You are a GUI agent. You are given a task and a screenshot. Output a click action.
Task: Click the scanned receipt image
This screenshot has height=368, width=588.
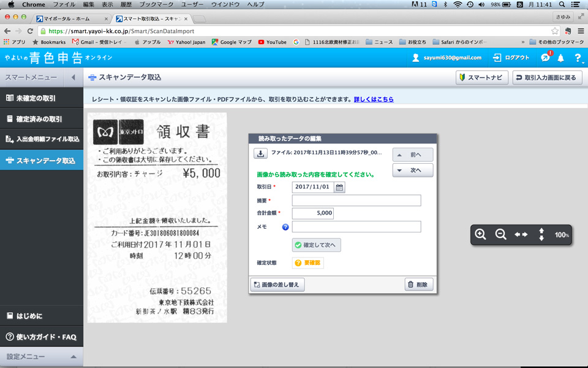click(x=157, y=217)
